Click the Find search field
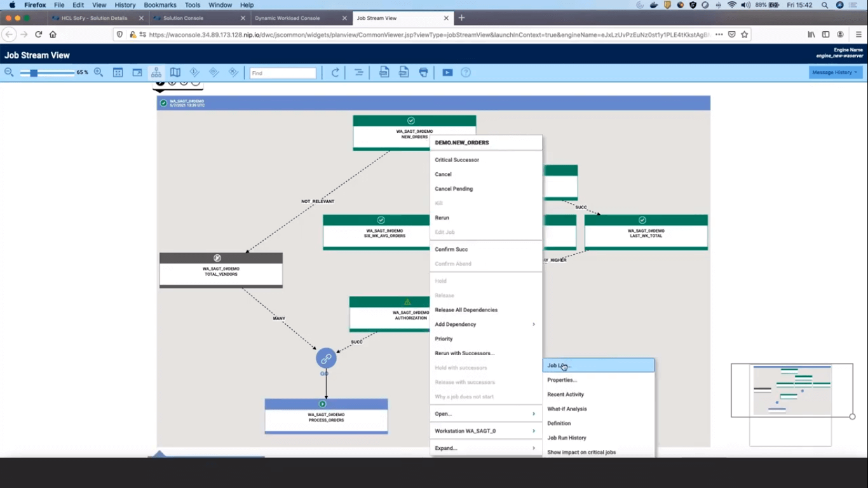 click(283, 73)
